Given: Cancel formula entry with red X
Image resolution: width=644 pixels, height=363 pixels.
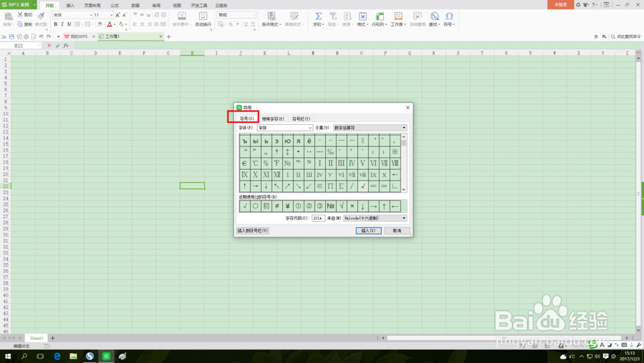Looking at the screenshot, I should [x=50, y=46].
